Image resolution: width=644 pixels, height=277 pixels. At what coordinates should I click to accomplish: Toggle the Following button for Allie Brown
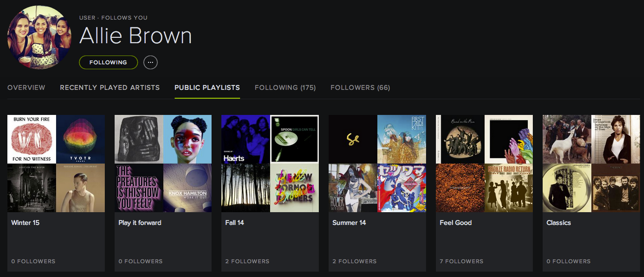tap(108, 62)
